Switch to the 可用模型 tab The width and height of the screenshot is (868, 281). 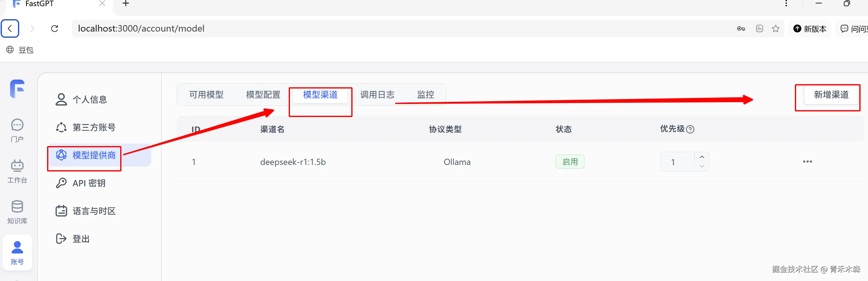[x=206, y=95]
